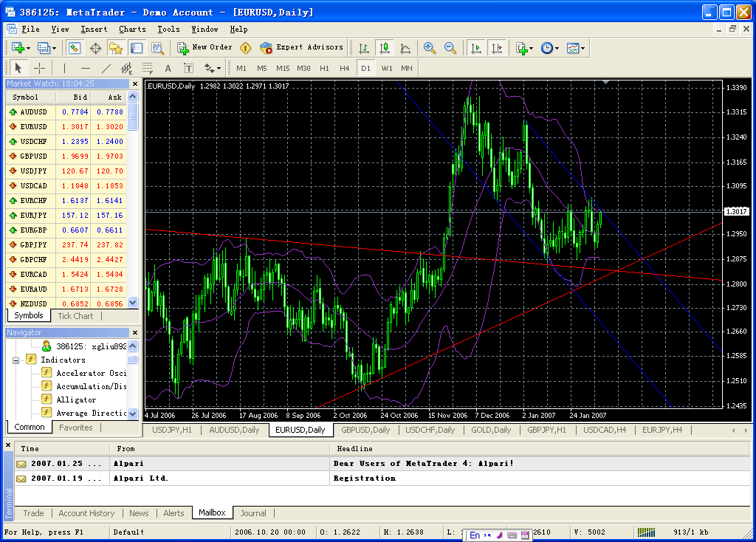Open the indicators list dropdown arrow

[531, 48]
